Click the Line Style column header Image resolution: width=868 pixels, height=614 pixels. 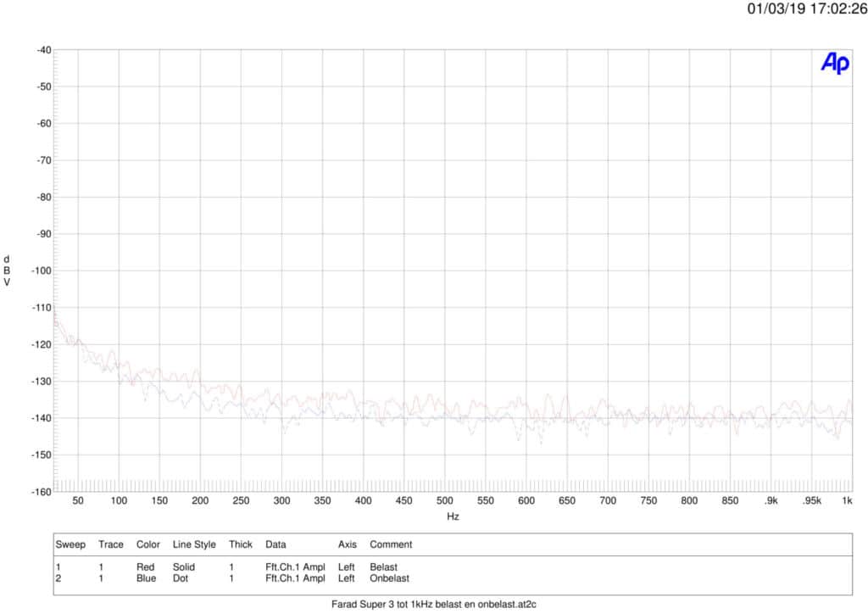click(x=194, y=544)
